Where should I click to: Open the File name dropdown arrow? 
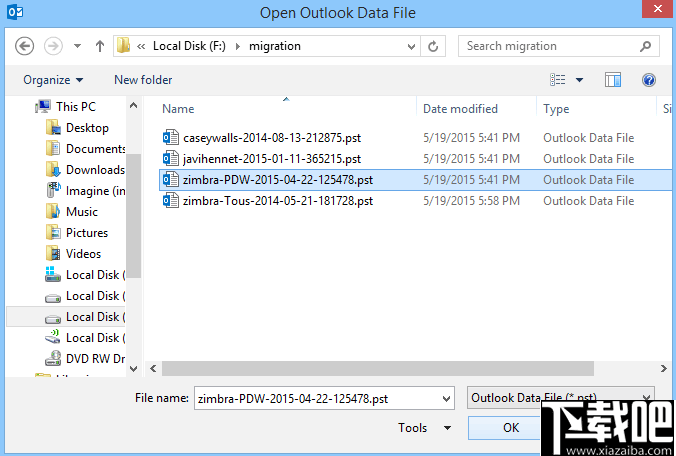pos(447,399)
